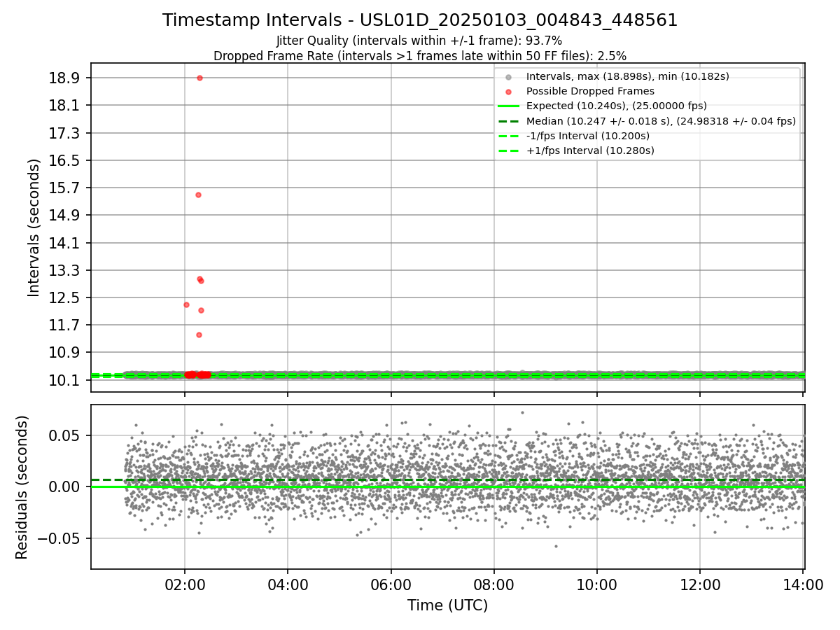This screenshot has height=630, width=840.
Task: Click the red dropped-frame point near 11.4 seconds
Action: tap(199, 335)
